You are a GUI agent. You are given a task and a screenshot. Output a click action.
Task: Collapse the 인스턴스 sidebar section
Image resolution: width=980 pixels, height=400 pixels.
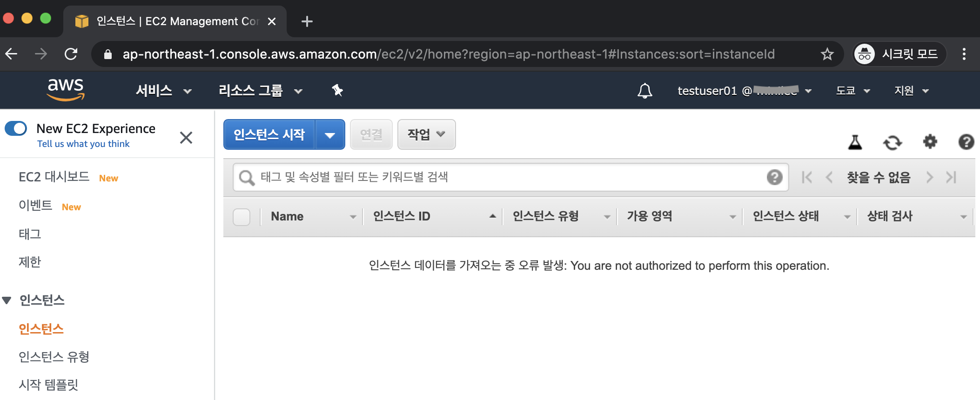(x=7, y=300)
